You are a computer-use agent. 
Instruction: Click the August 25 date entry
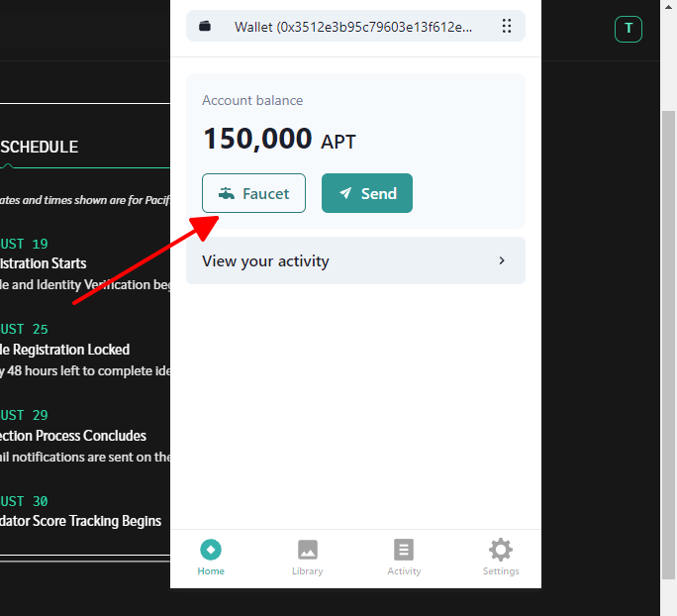click(25, 329)
